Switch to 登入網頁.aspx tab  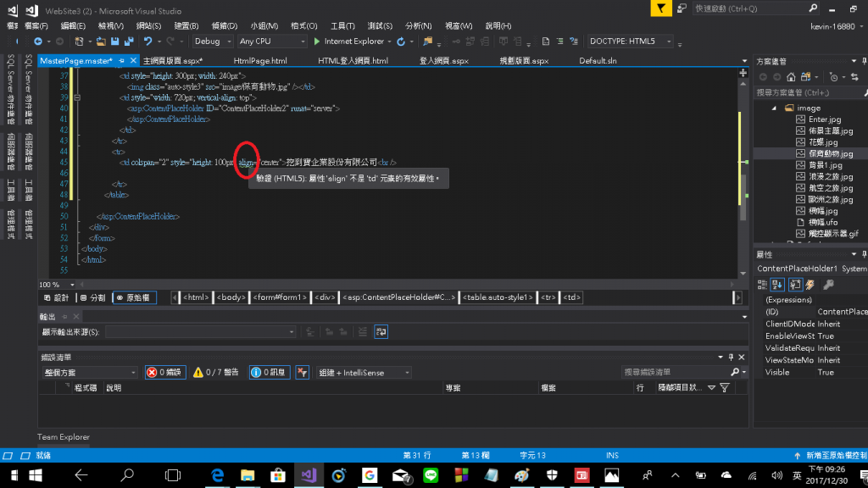click(x=444, y=61)
